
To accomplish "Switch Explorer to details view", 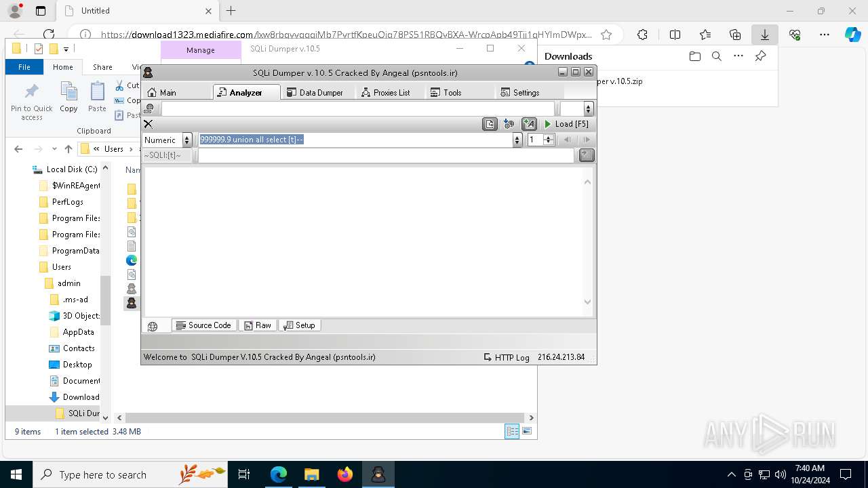I will tap(512, 432).
